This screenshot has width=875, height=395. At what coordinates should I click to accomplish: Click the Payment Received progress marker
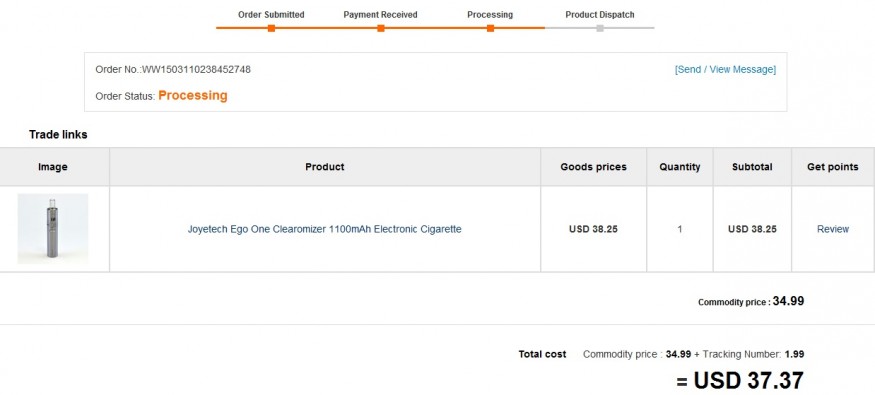click(381, 28)
